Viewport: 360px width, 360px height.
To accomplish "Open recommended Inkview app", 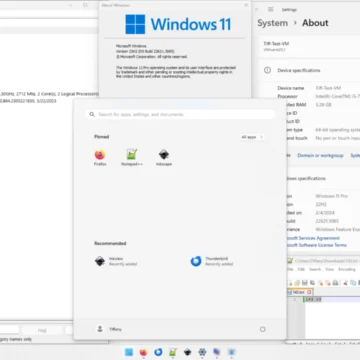I will tap(116, 261).
